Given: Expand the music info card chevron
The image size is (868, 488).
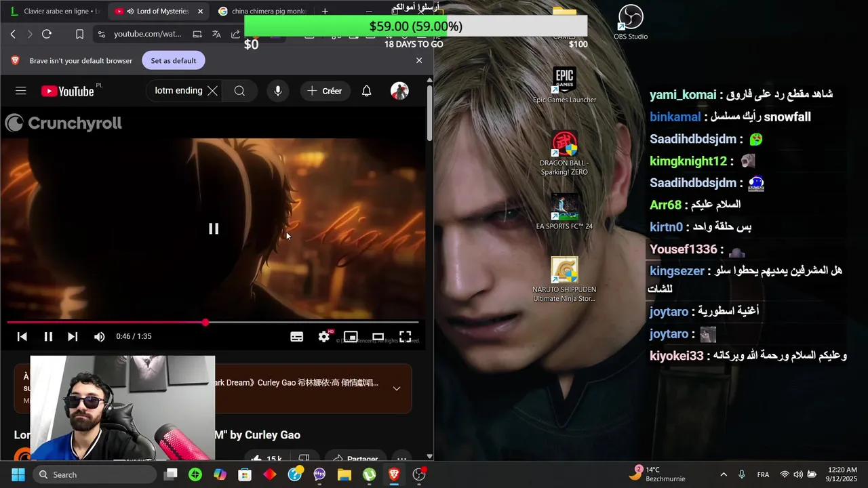Looking at the screenshot, I should tap(397, 388).
